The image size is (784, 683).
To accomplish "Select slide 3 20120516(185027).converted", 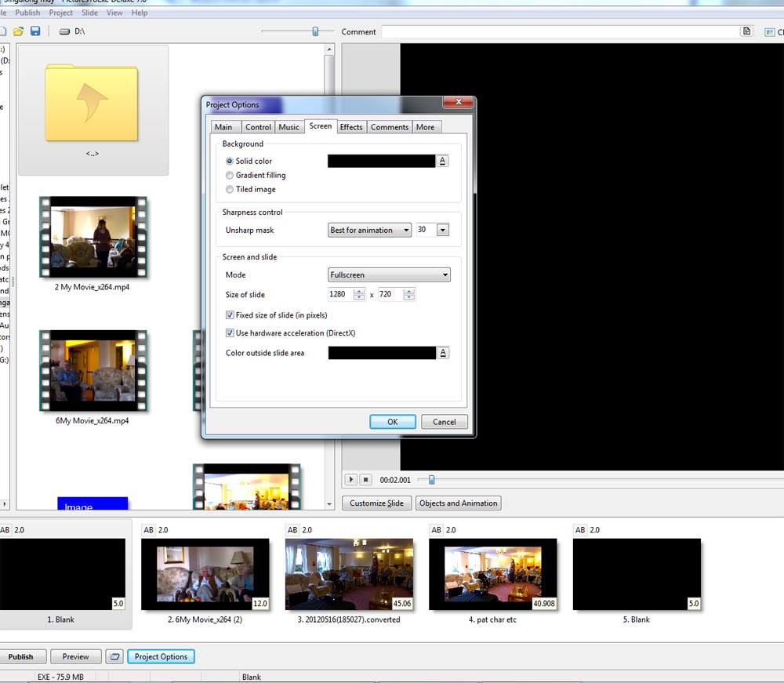I will coord(349,574).
